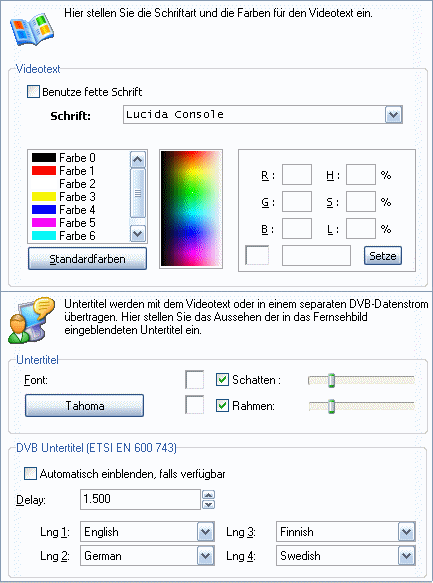
Task: Click the color list scroll up arrow
Action: click(138, 160)
